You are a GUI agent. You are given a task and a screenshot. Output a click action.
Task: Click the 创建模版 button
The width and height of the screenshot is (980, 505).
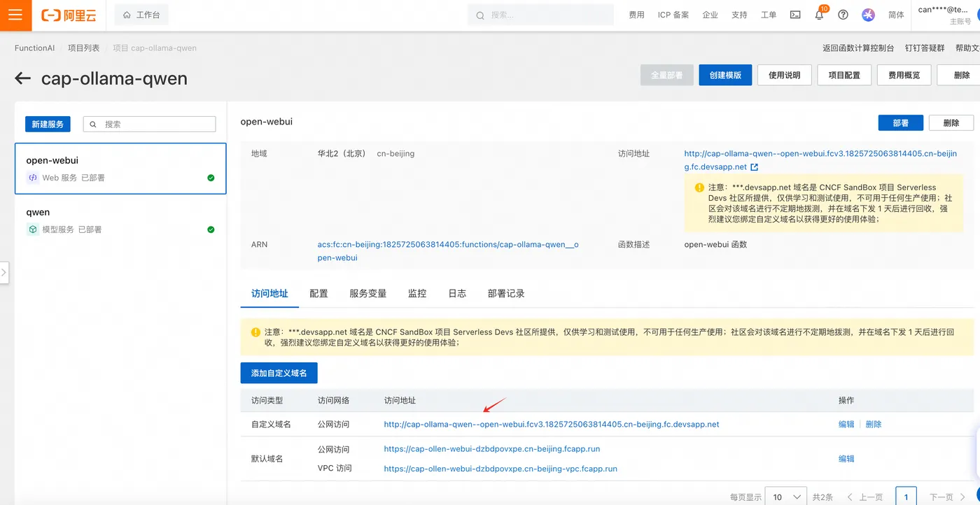tap(725, 75)
